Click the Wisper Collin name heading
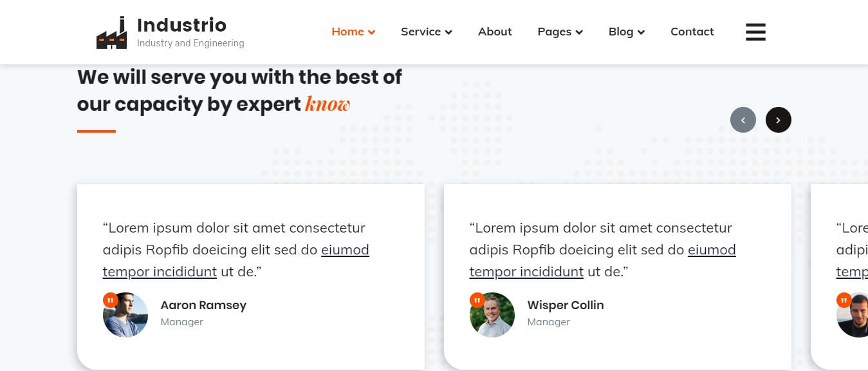 pyautogui.click(x=565, y=305)
